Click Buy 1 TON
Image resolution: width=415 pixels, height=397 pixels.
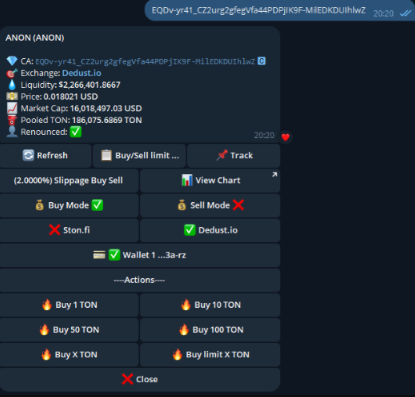pyautogui.click(x=69, y=305)
